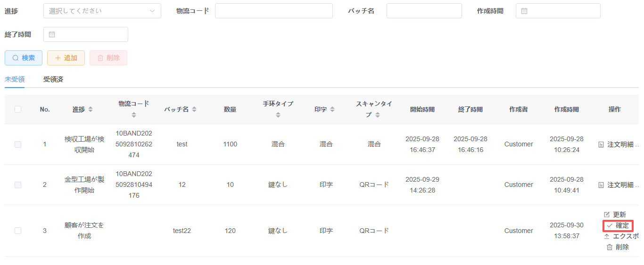This screenshot has width=644, height=265.
Task: Click 確定 for the test22 order
Action: 618,225
